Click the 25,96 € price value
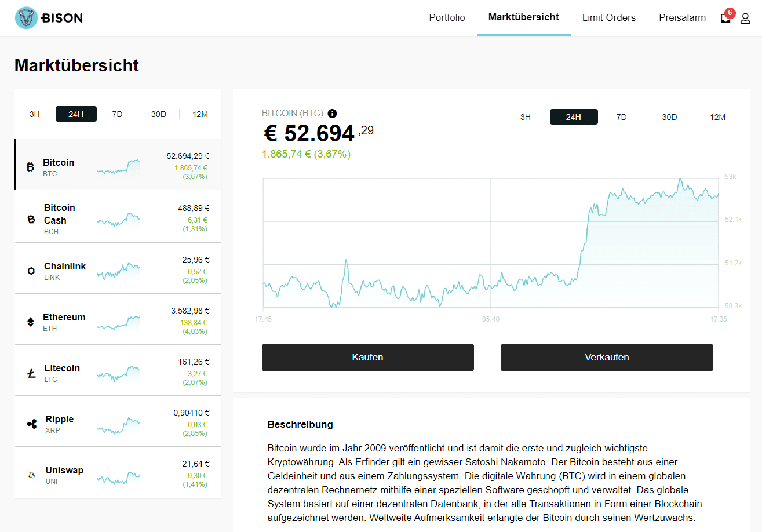The height and width of the screenshot is (532, 762). click(195, 260)
